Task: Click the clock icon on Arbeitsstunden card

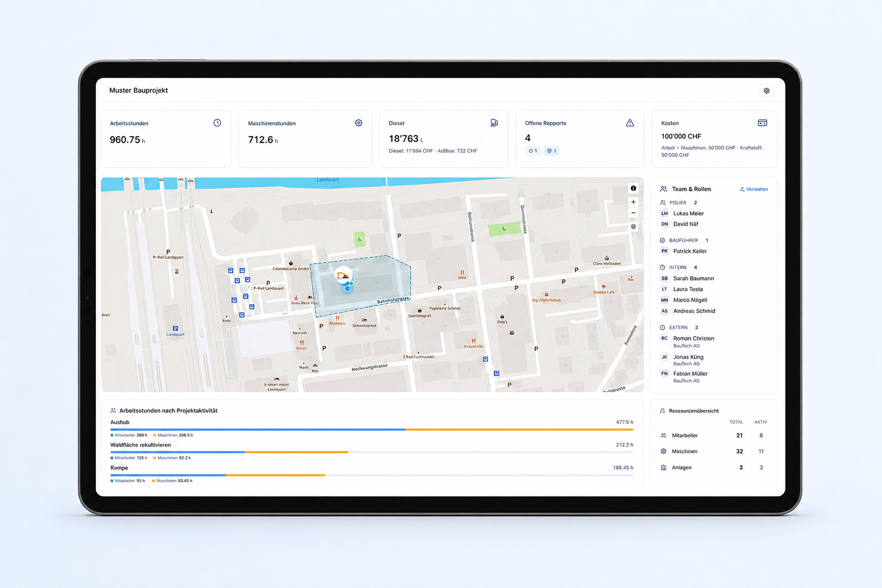Action: (217, 123)
